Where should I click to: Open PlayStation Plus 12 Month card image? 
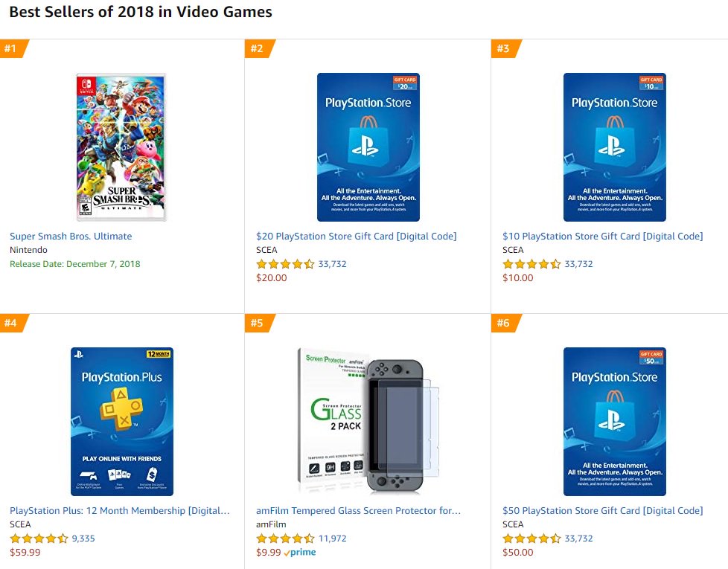point(122,422)
